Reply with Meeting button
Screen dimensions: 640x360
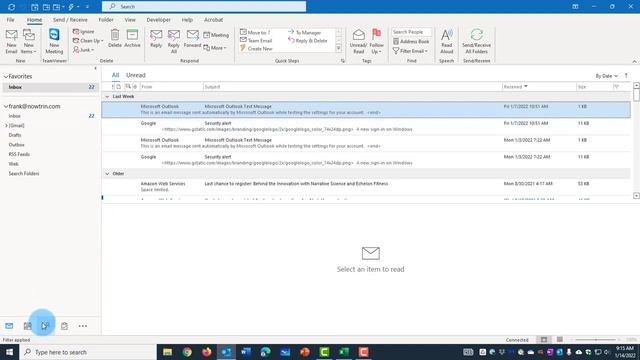pos(216,35)
